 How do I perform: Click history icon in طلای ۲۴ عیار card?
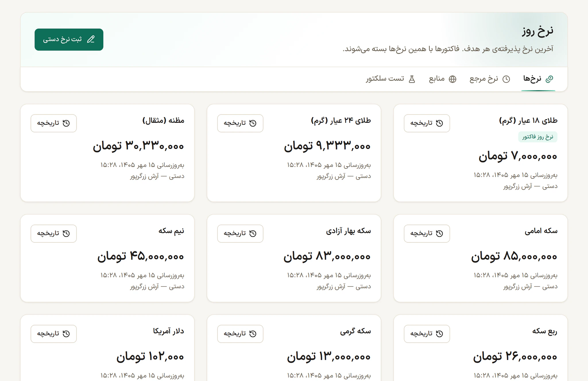(253, 123)
